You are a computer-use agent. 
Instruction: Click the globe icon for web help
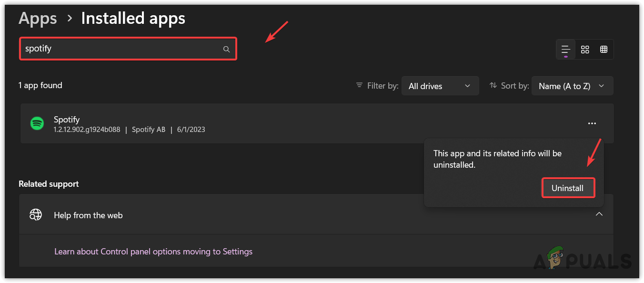click(x=36, y=215)
